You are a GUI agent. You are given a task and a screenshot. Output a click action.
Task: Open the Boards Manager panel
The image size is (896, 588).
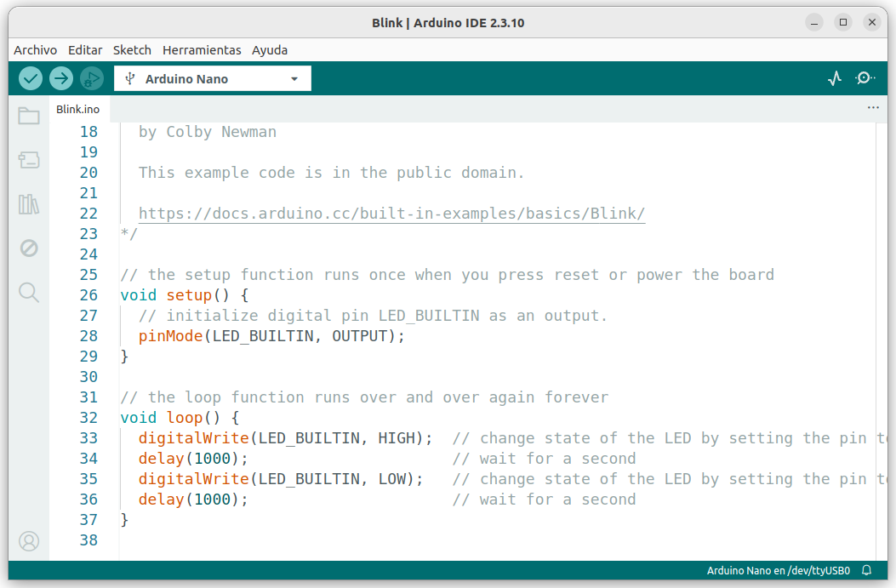29,160
